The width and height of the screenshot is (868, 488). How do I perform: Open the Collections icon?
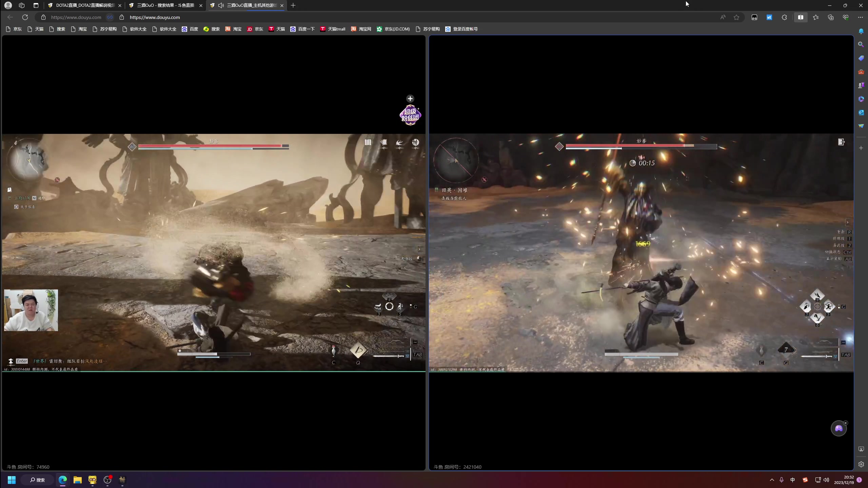pyautogui.click(x=831, y=17)
